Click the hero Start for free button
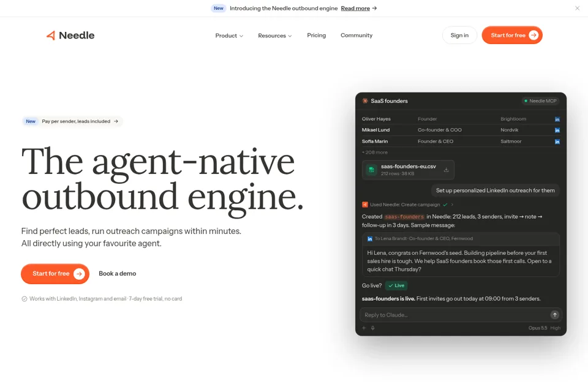The image size is (588, 392). (x=55, y=274)
